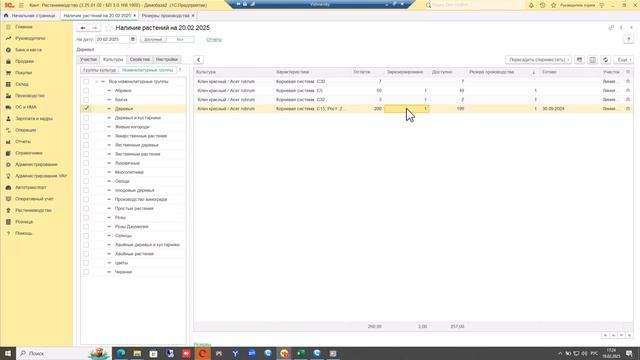Open Руководителю section in sidebar
Viewport: 640px width, 360px height.
[x=30, y=38]
